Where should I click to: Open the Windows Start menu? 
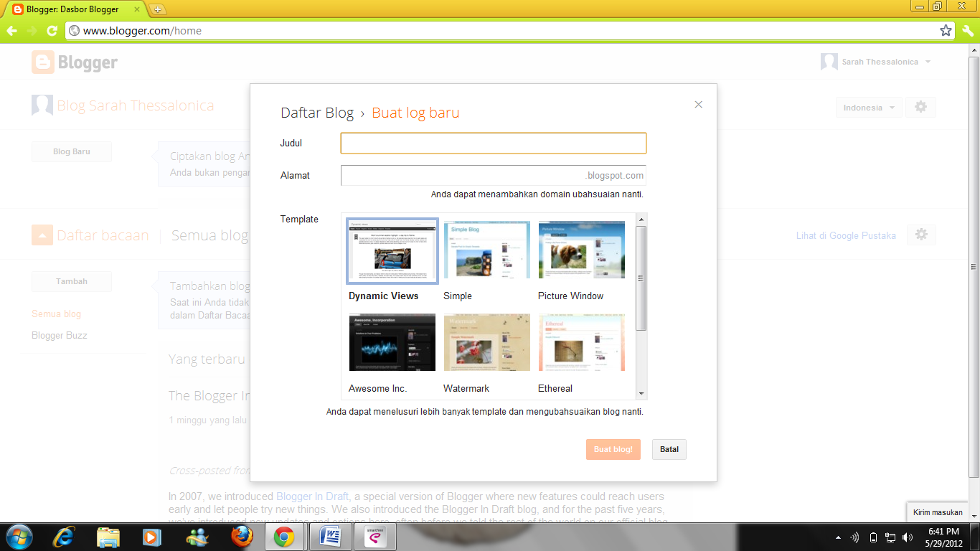click(18, 537)
